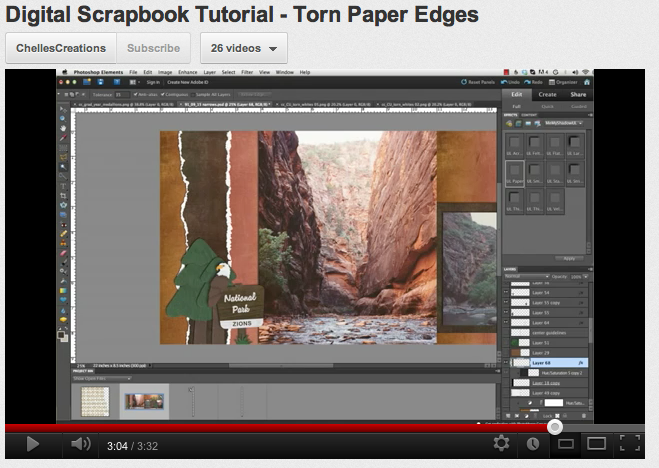Switch to the Create tab
The width and height of the screenshot is (659, 468).
(x=547, y=95)
